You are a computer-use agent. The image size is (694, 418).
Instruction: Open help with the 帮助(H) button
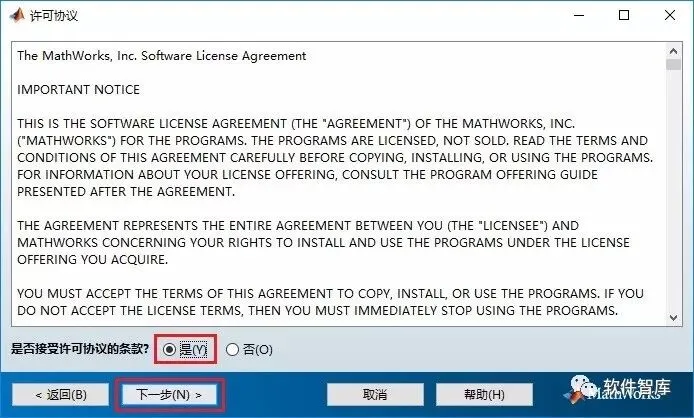[x=484, y=395]
